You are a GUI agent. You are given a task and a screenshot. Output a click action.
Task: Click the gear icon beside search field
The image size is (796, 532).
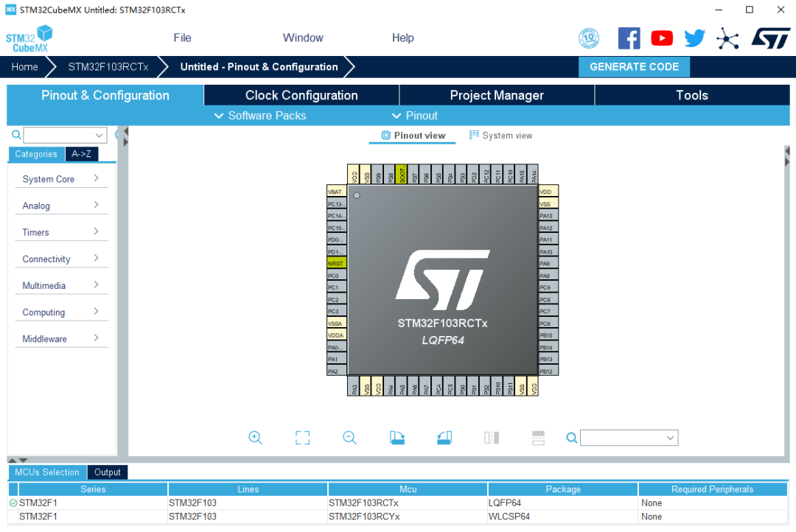(116, 135)
